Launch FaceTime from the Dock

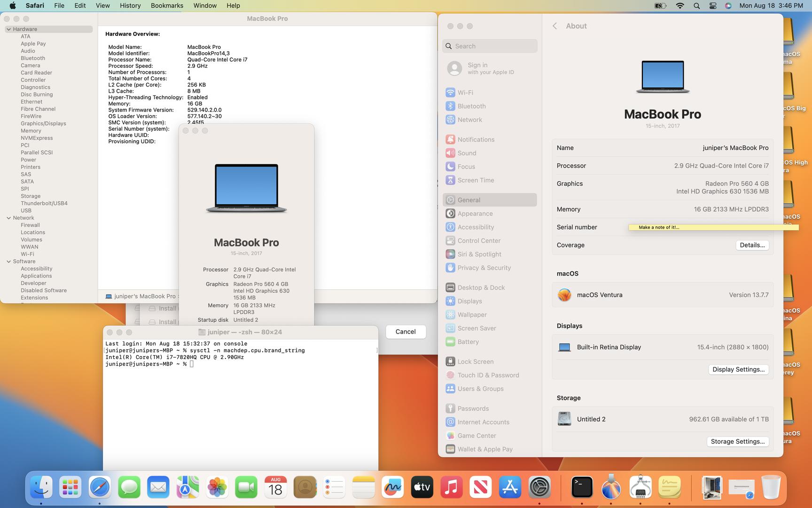(246, 487)
